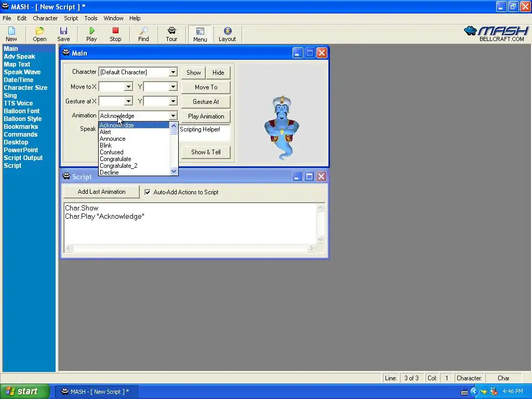Stop script playback with the Stop icon

pyautogui.click(x=115, y=34)
